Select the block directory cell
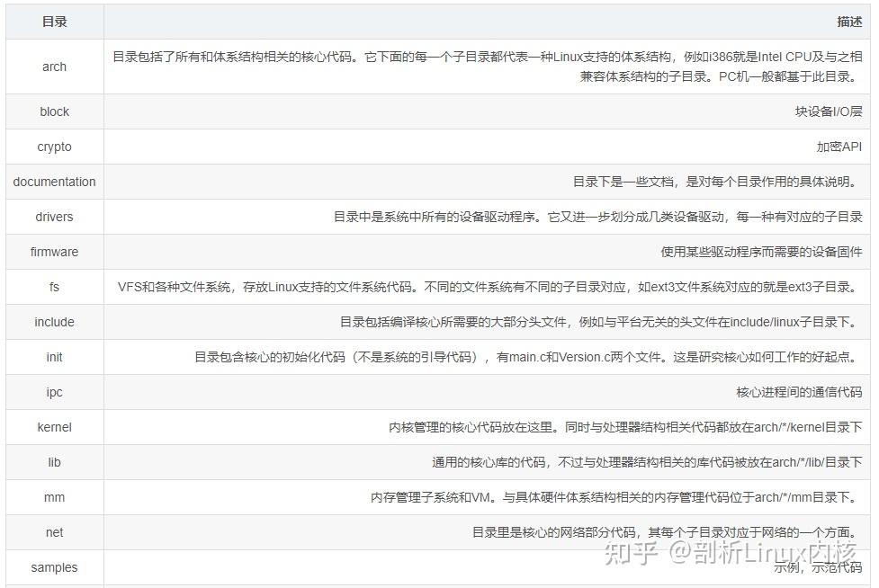The height and width of the screenshot is (588, 879). [54, 111]
